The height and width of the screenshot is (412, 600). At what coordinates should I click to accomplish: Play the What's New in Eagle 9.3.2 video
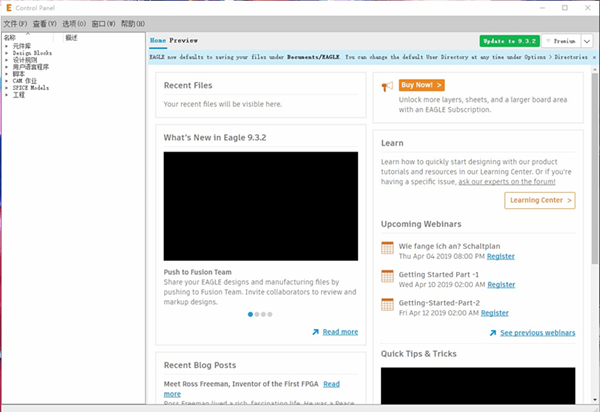(x=261, y=206)
